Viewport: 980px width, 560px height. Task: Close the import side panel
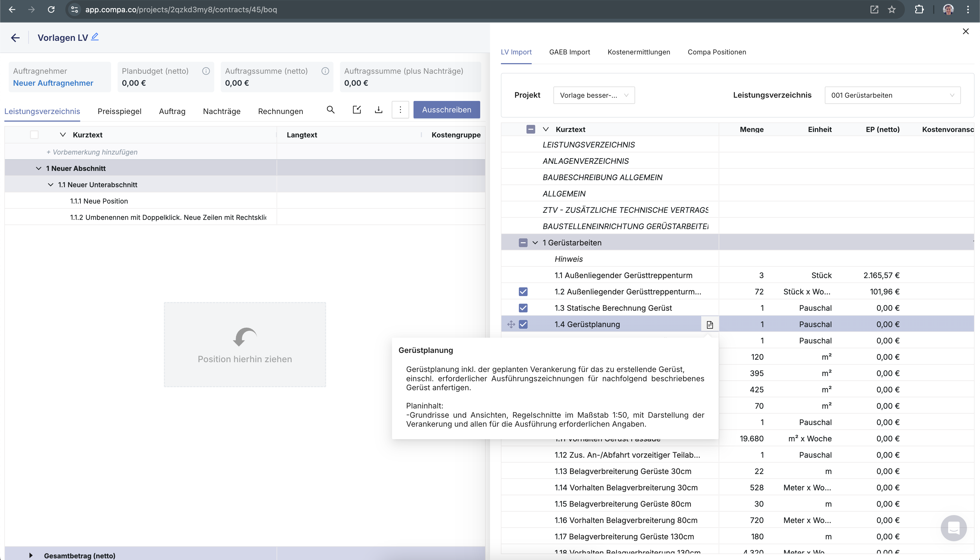tap(965, 32)
